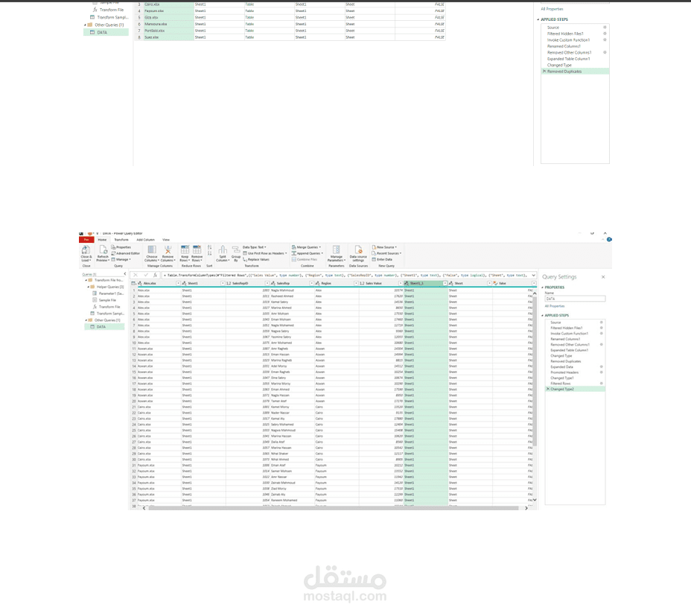Image resolution: width=691 pixels, height=616 pixels.
Task: Open the Manage dropdown in Query group
Action: [121, 260]
